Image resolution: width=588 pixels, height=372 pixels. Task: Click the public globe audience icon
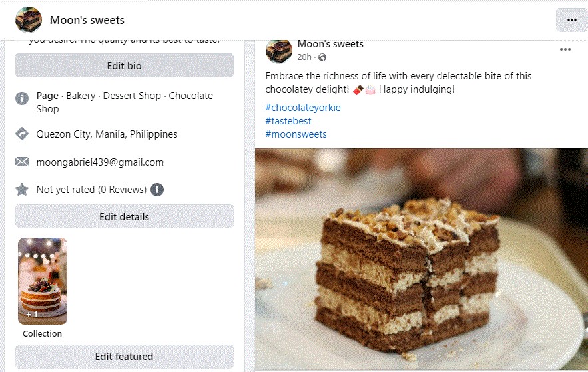(x=322, y=57)
